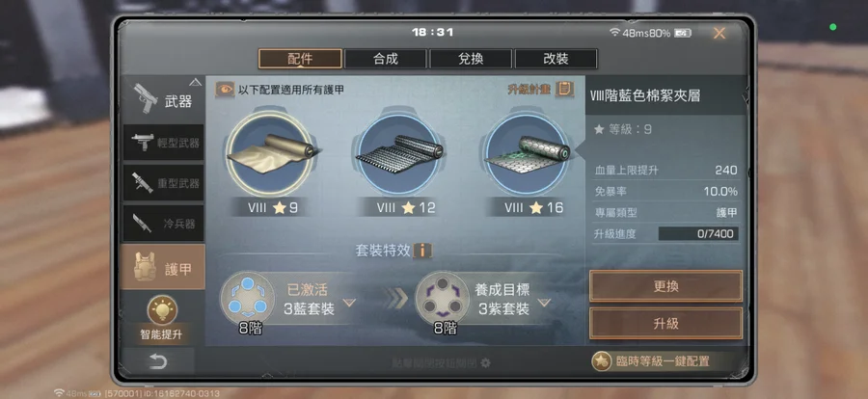Expand the 3紫套裝 dropdown arrow
This screenshot has width=868, height=399.
[x=544, y=303]
